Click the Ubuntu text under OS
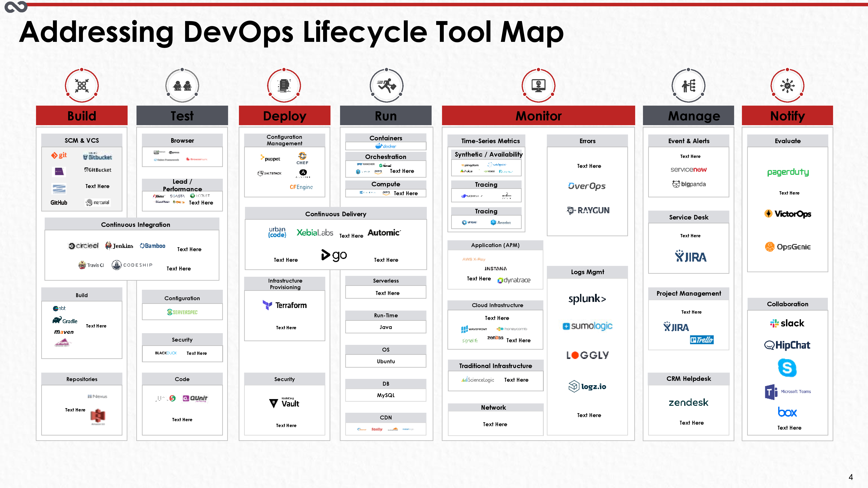Viewport: 868px width, 488px height. pyautogui.click(x=386, y=361)
